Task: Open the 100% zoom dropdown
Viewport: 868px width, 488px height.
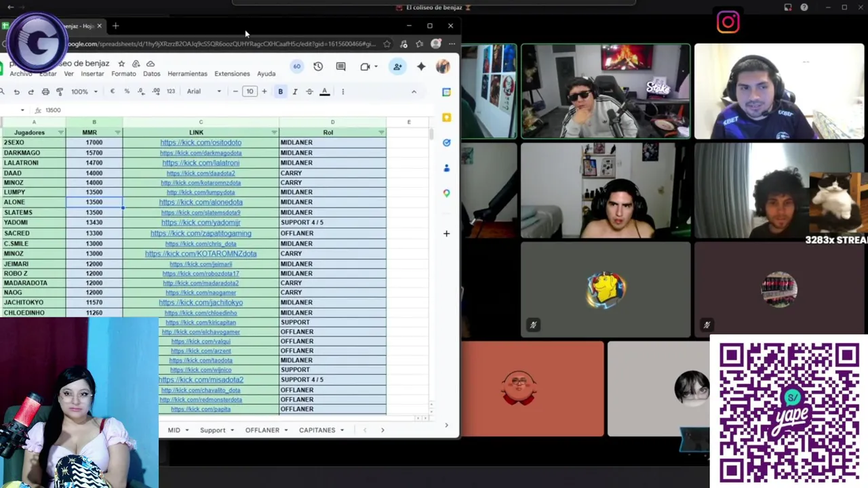Action: [85, 91]
